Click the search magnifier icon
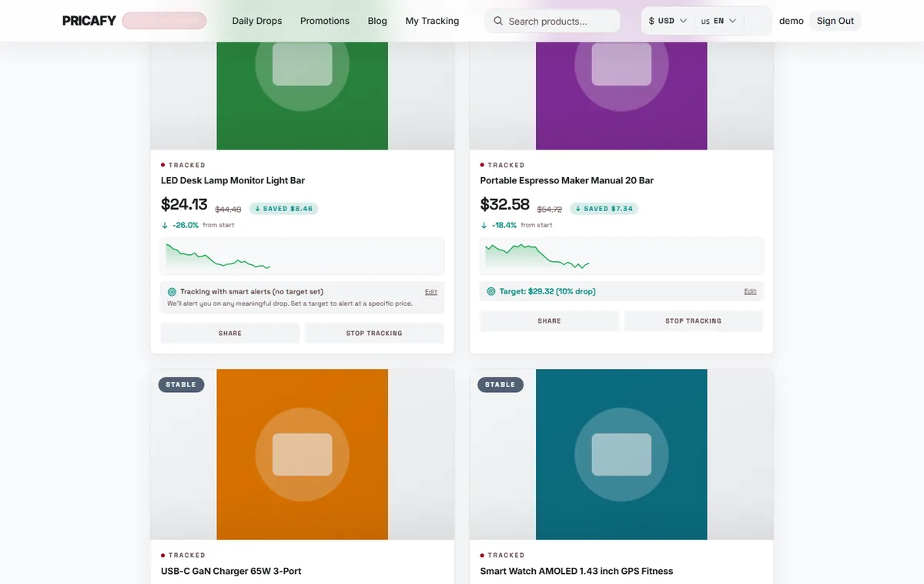Screen dimensions: 924x584 (498, 21)
